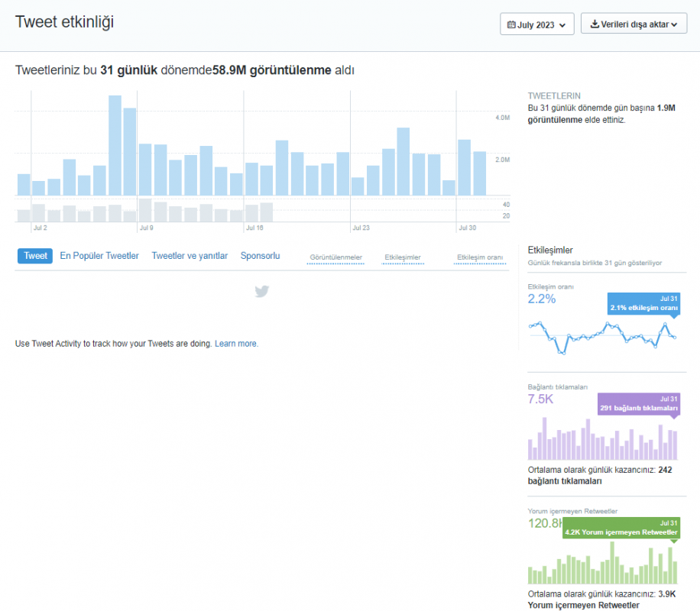Follow the Learn more link
This screenshot has width=700, height=611.
[x=236, y=344]
